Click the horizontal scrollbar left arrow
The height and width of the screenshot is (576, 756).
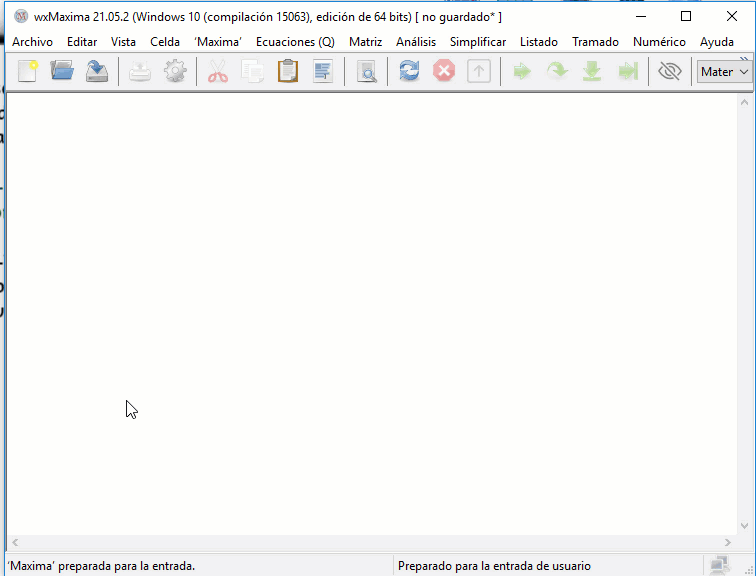[x=15, y=543]
